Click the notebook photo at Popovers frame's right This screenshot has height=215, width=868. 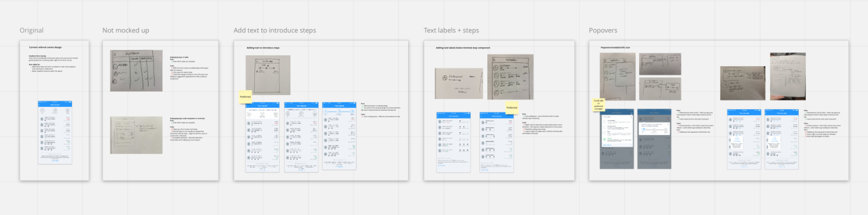tap(787, 76)
